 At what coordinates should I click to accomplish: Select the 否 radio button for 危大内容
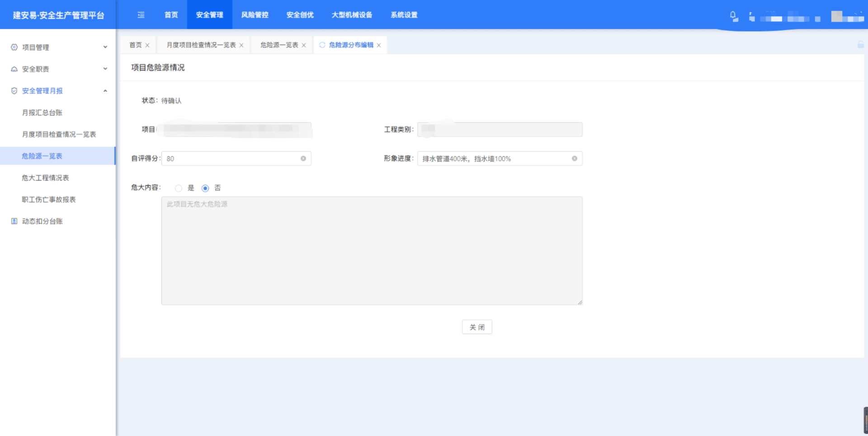click(x=205, y=188)
